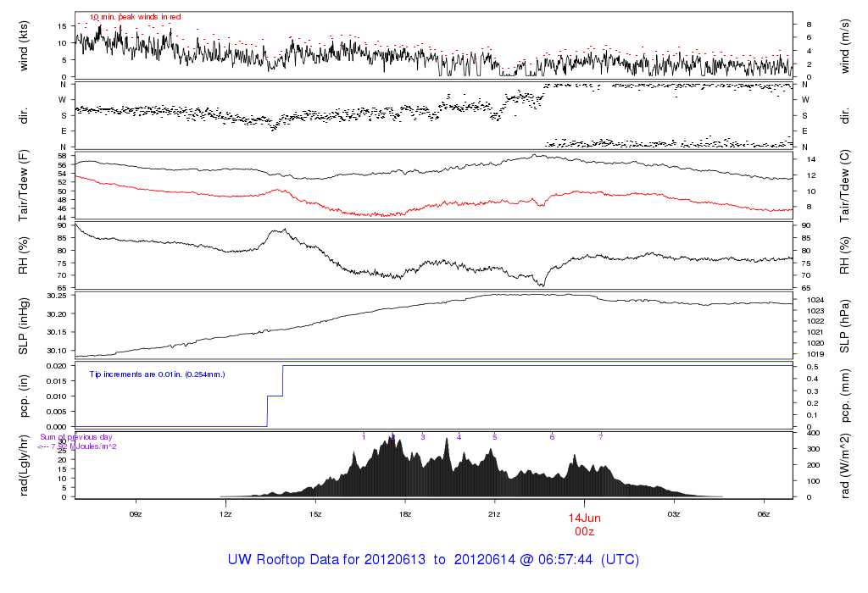This screenshot has height=593, width=868.
Task: Click the '12z' time axis tick
Action: click(x=225, y=514)
